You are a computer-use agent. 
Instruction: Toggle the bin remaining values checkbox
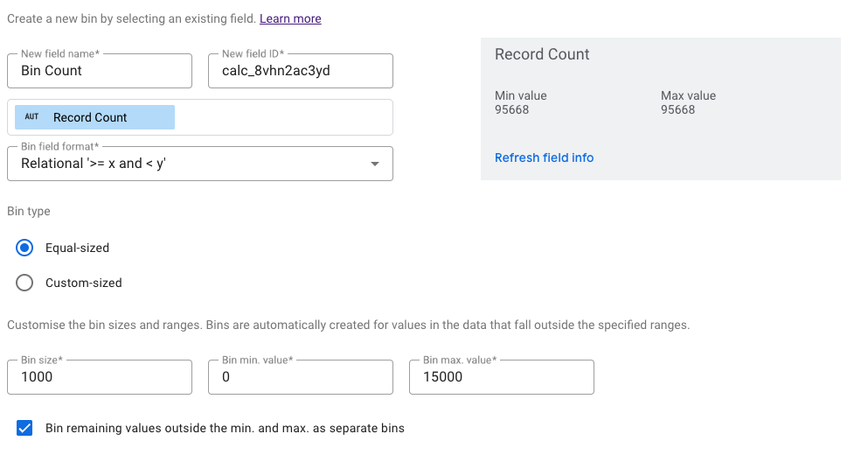[25, 428]
